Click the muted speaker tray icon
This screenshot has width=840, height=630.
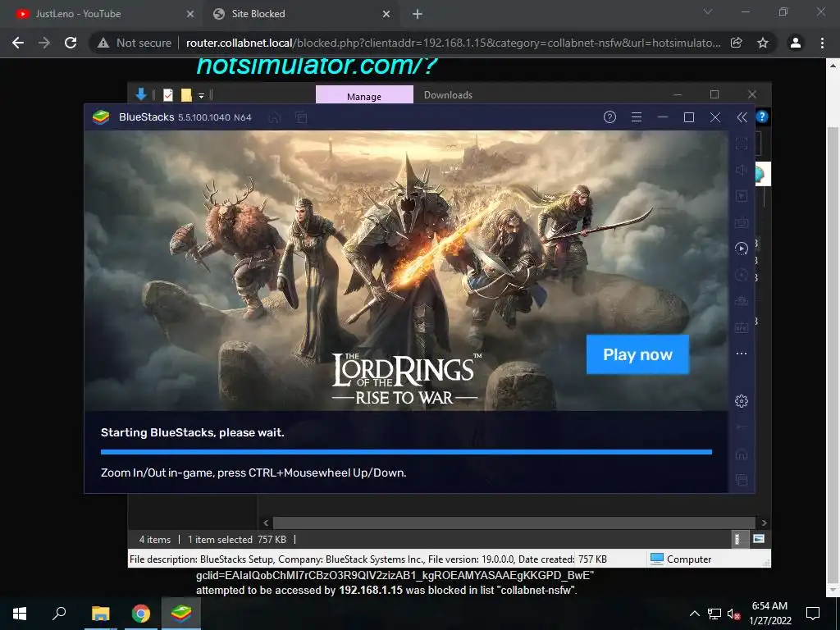(x=734, y=614)
